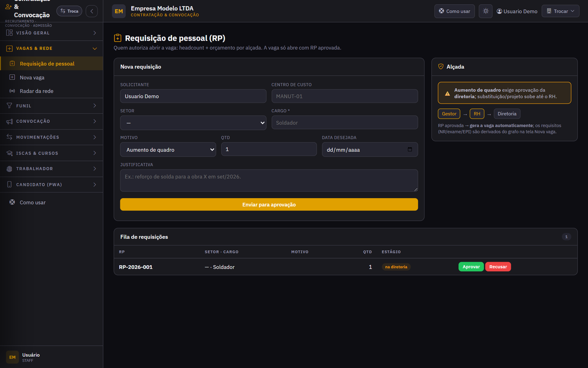The image size is (588, 368).
Task: Click the Usuario Demo account button
Action: coord(517,11)
